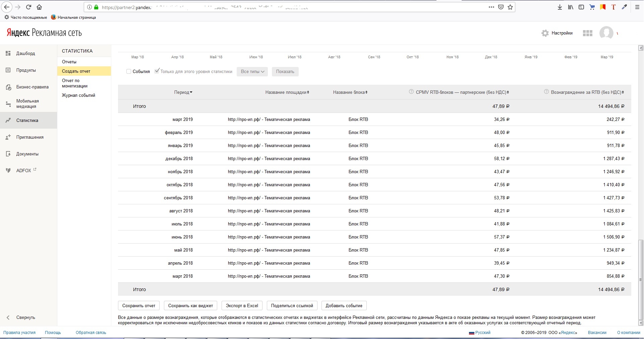
Task: Open Вакансии footer link
Action: tap(597, 333)
